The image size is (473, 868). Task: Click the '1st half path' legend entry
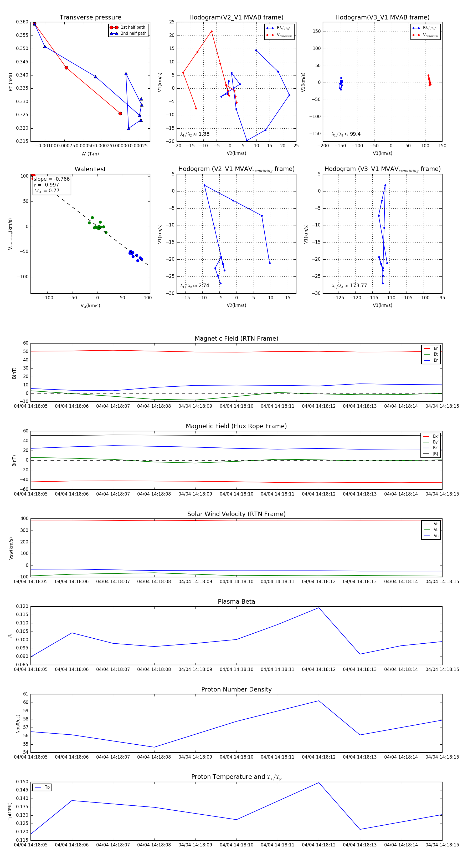(128, 27)
